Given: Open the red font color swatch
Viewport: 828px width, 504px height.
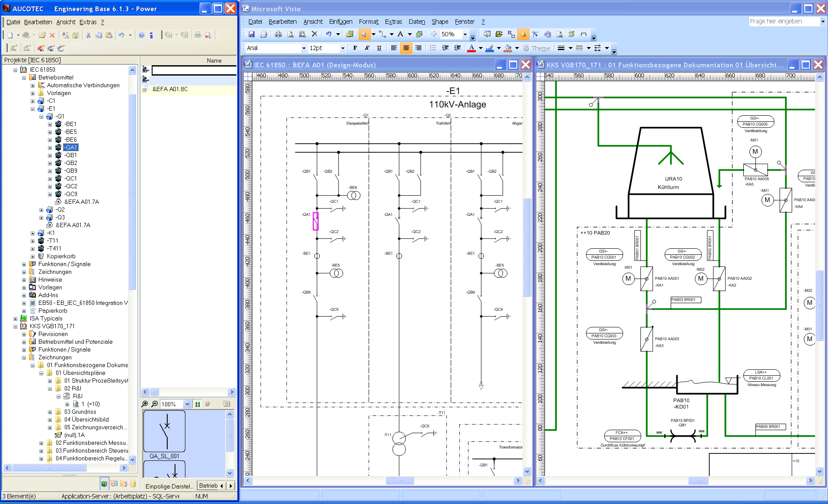Looking at the screenshot, I should point(471,48).
